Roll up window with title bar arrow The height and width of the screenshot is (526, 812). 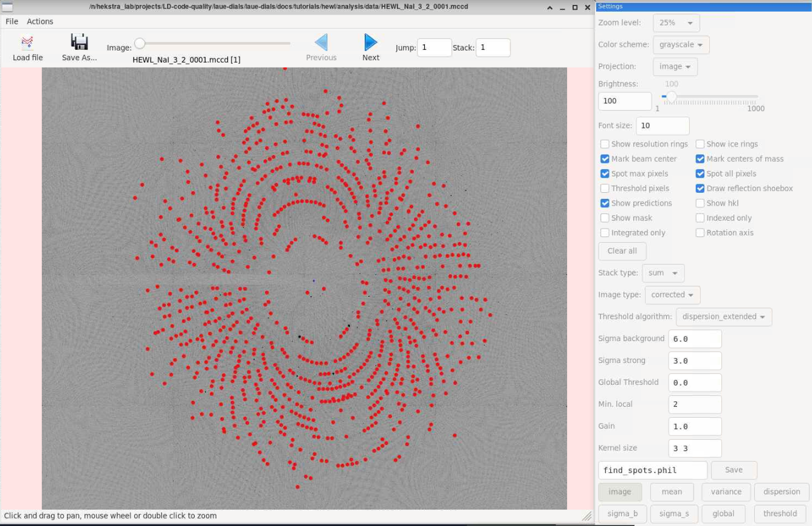(x=549, y=7)
